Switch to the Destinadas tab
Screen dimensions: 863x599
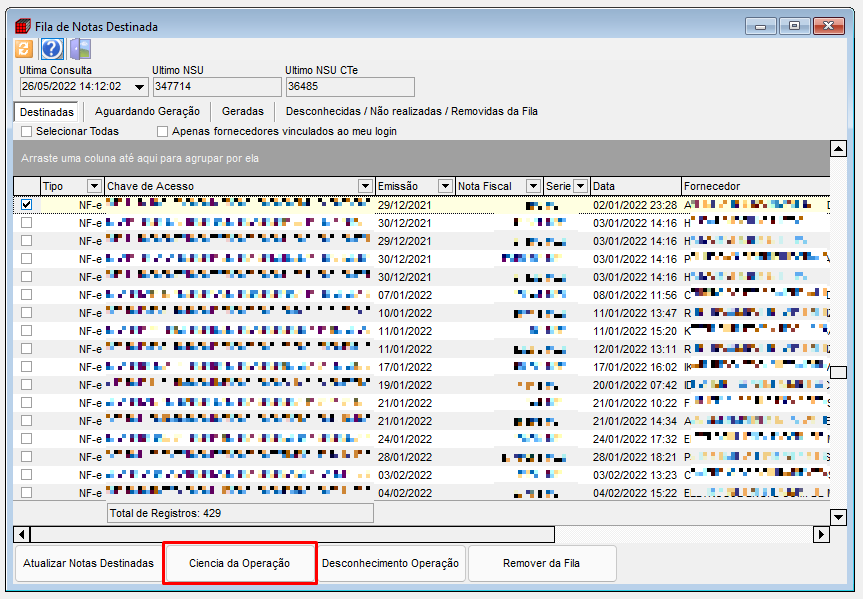[46, 112]
